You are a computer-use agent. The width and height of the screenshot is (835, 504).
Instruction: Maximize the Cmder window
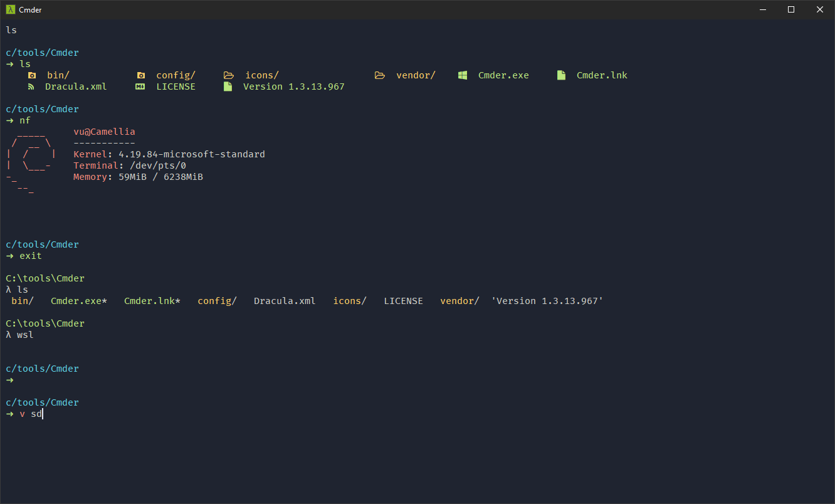(x=791, y=9)
